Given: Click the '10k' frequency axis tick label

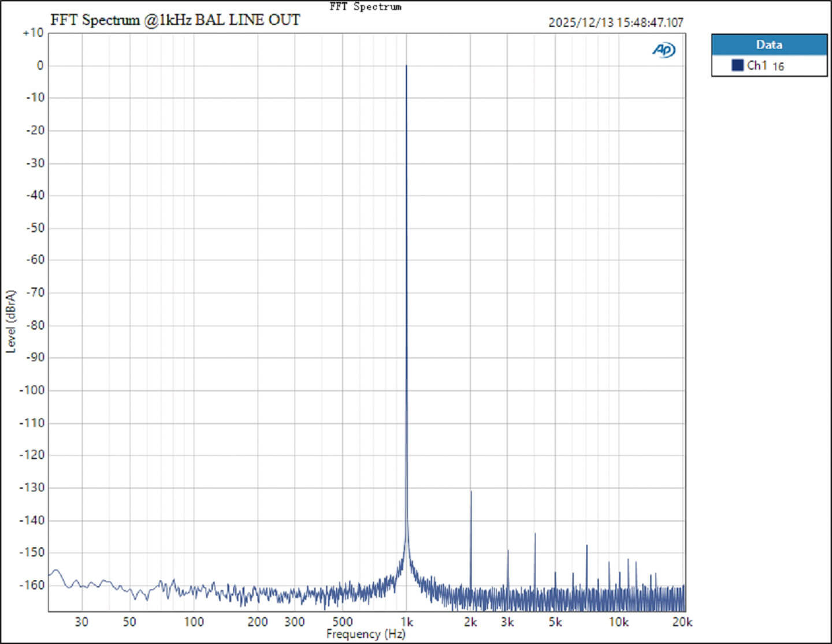Looking at the screenshot, I should tap(618, 622).
